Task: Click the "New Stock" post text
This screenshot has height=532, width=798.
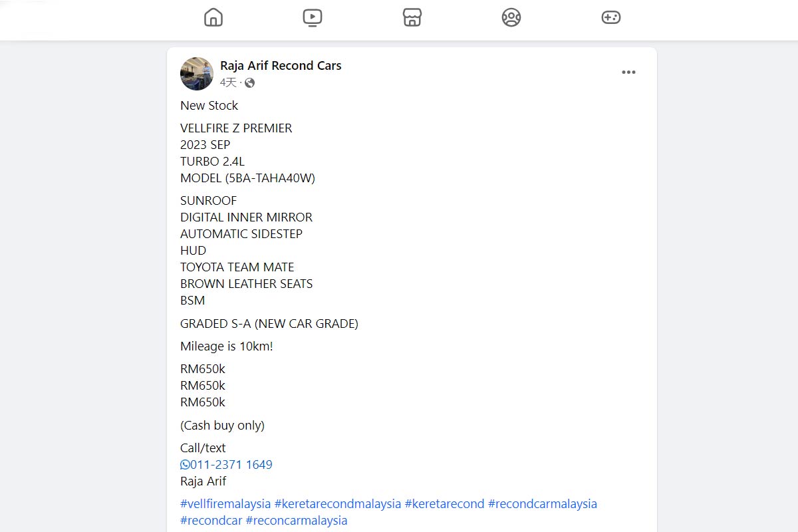Action: coord(209,106)
